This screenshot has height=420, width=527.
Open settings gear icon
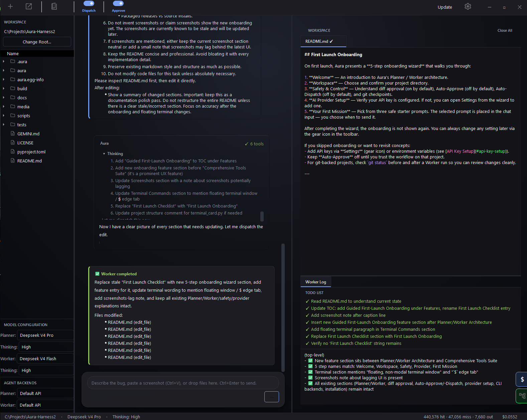coord(468,7)
